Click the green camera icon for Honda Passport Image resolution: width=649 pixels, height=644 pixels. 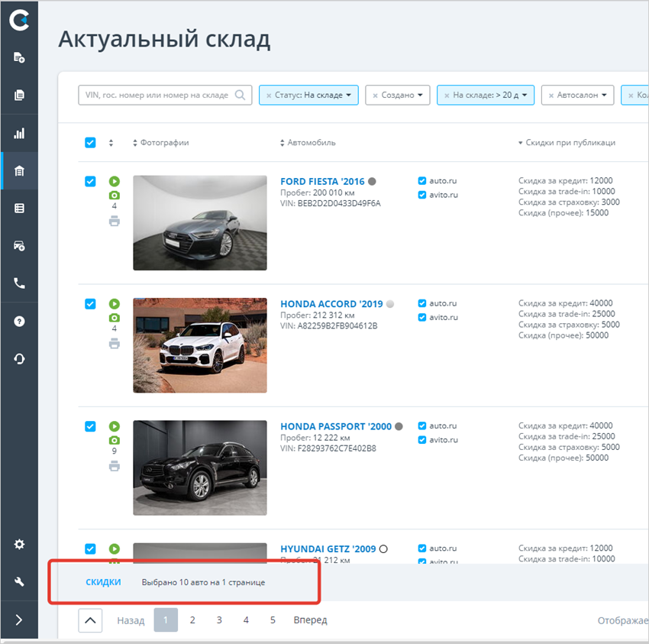point(115,440)
